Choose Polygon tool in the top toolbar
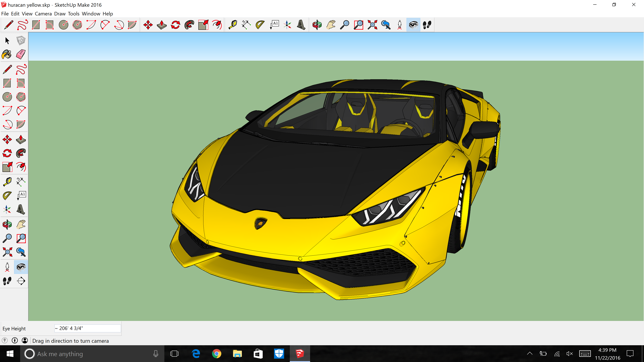The image size is (644, 362). click(77, 25)
